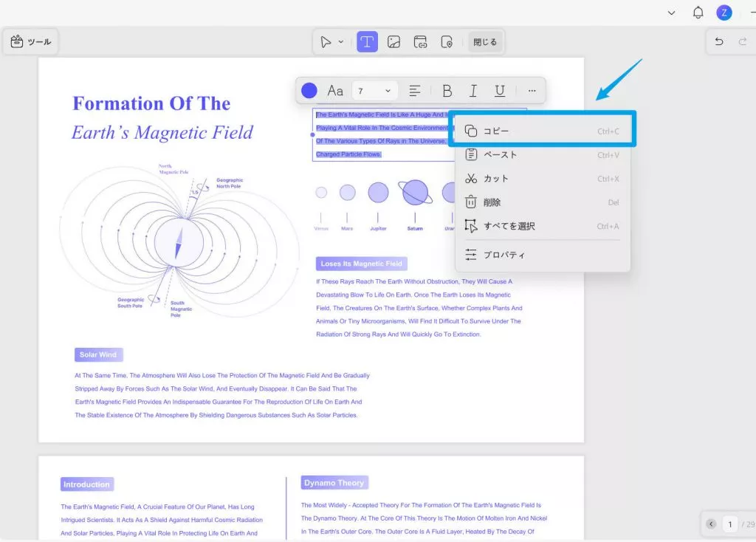Click the Loses Its Magnetic Field heading
756x542 pixels.
pyautogui.click(x=361, y=264)
